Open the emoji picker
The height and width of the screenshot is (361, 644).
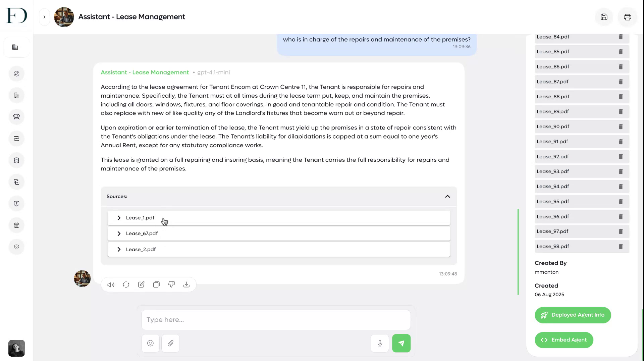(x=150, y=344)
